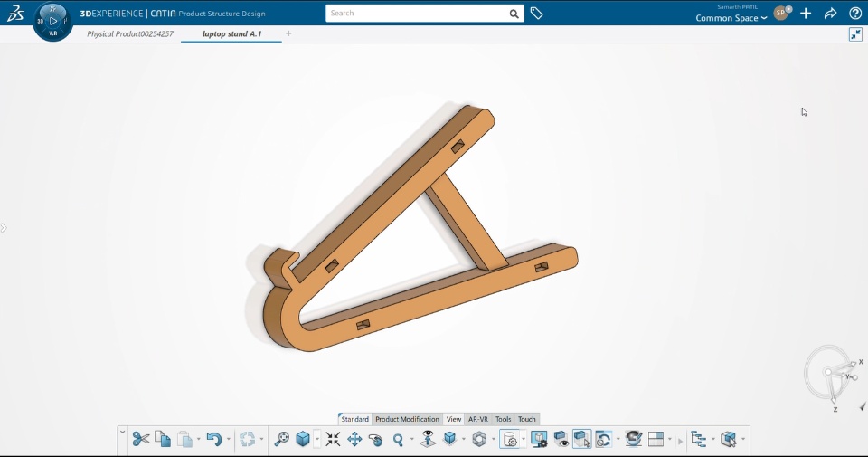Click the Copy icon

point(163,439)
